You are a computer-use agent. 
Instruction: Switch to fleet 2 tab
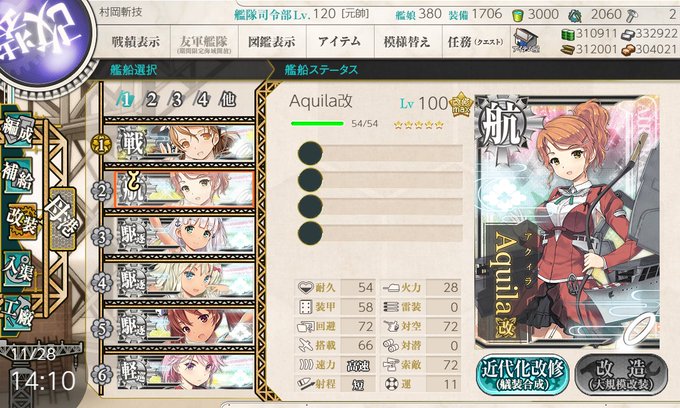151,100
